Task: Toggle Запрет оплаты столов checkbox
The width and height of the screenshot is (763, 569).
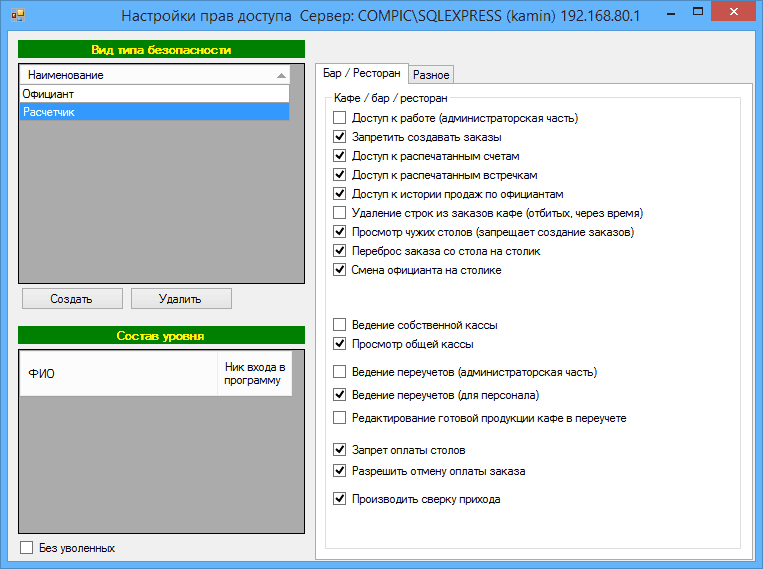Action: tap(340, 451)
